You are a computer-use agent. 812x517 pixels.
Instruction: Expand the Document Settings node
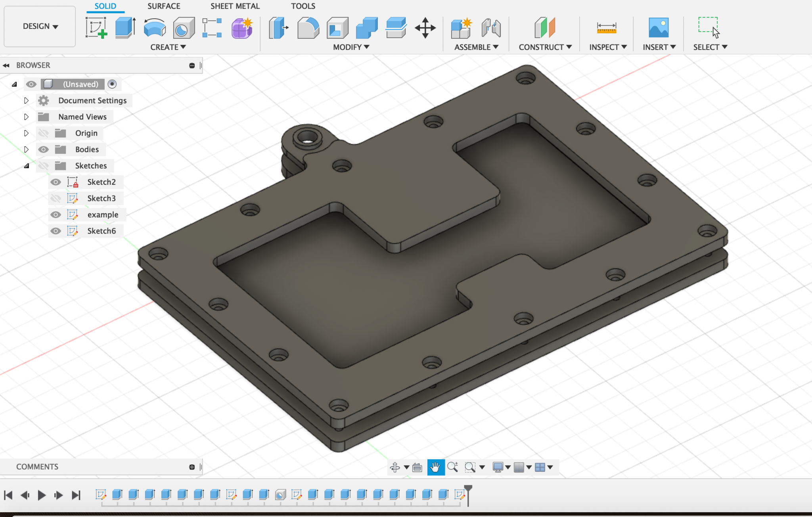[26, 100]
